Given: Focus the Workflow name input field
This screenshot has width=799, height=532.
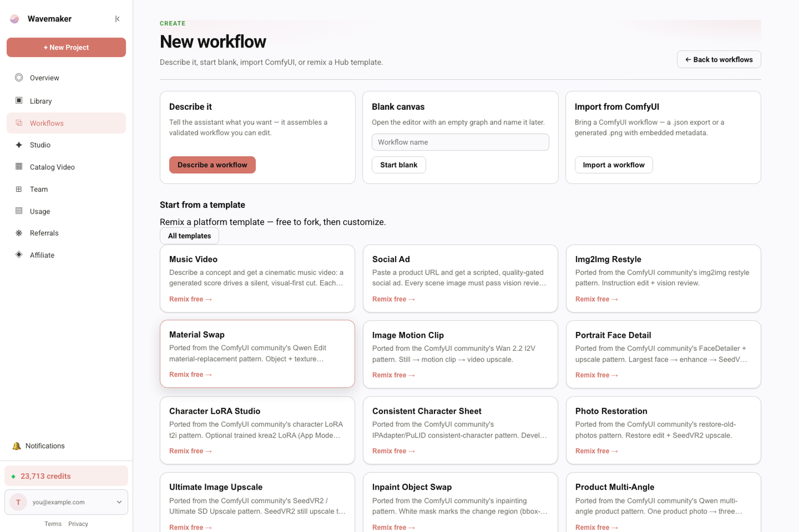Looking at the screenshot, I should point(460,142).
